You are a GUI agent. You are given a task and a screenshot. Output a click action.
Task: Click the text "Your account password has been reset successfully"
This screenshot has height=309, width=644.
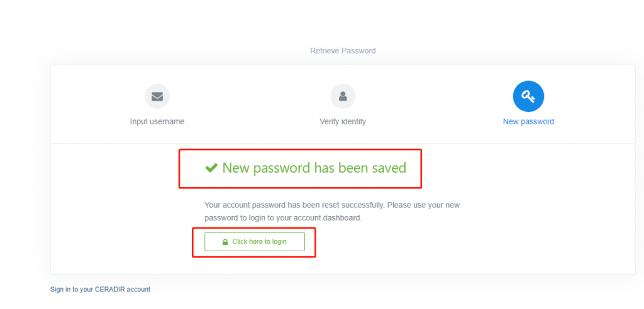pyautogui.click(x=294, y=205)
